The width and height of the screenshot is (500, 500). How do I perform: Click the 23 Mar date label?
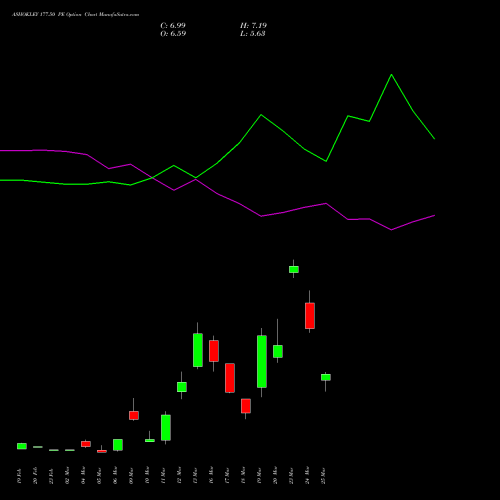point(291,476)
